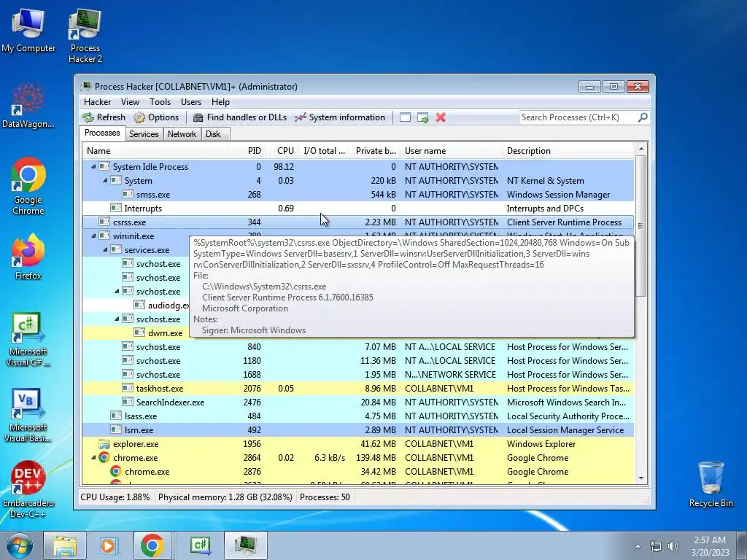The width and height of the screenshot is (747, 560).
Task: Collapse the services.exe tree node
Action: tap(105, 250)
